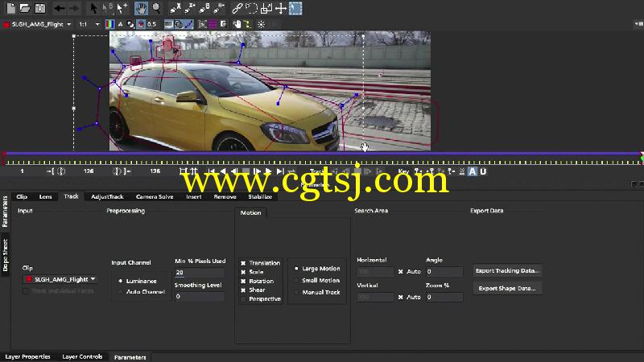Viewport: 644px width, 362px height.
Task: Toggle Auto for Vertical search area
Action: tap(400, 297)
